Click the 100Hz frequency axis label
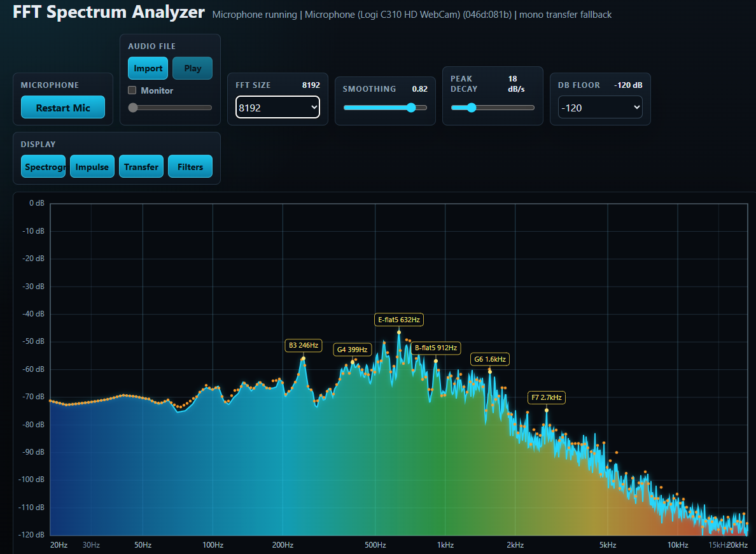 (x=213, y=545)
